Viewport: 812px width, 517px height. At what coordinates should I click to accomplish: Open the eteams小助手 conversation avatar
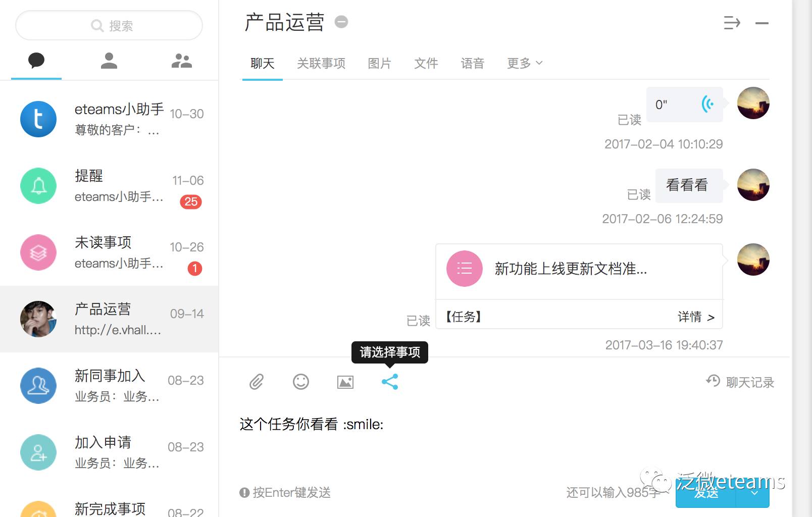(38, 119)
